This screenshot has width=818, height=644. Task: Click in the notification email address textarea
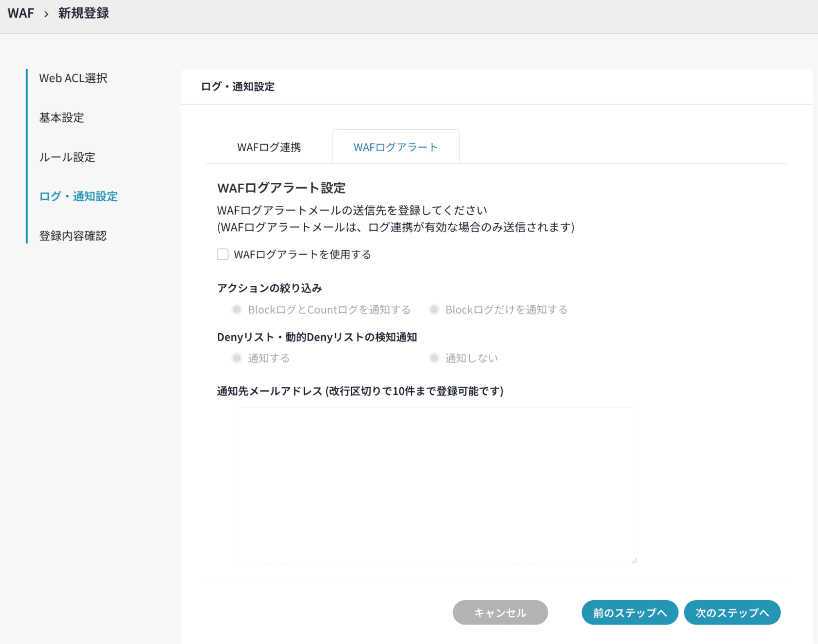click(x=435, y=485)
